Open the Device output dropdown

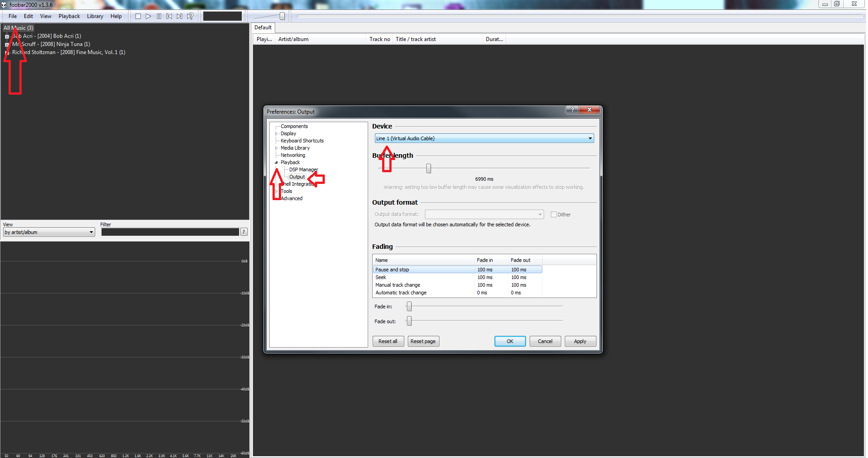(484, 138)
